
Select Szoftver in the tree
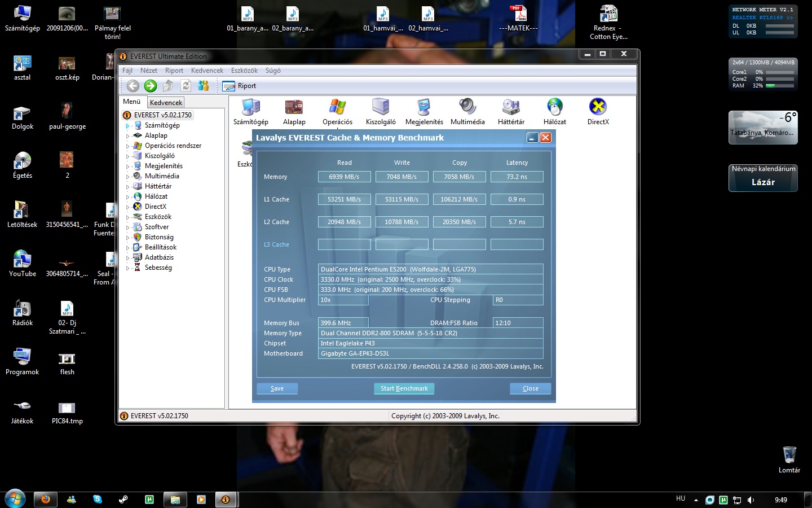tap(157, 227)
